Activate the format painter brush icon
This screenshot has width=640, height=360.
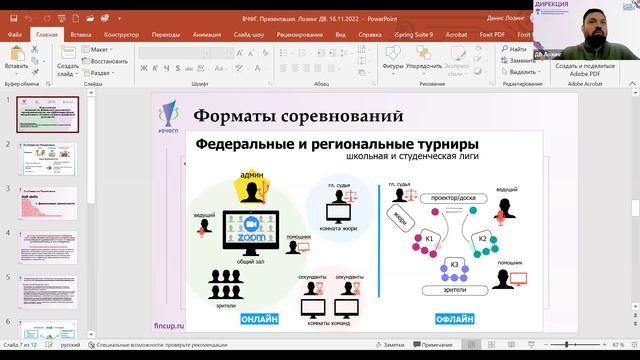(x=35, y=72)
